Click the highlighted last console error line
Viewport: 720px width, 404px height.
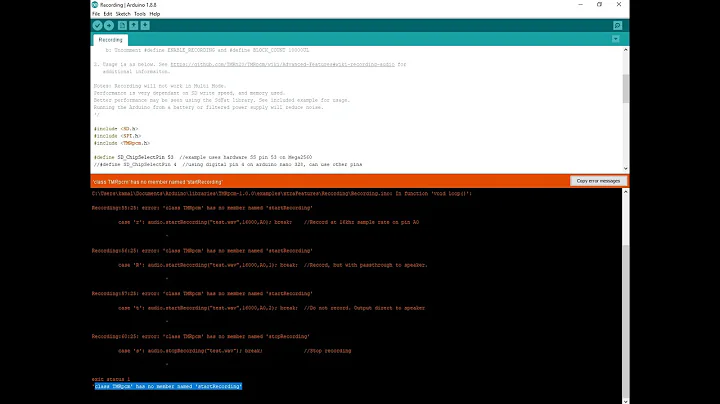coord(168,387)
